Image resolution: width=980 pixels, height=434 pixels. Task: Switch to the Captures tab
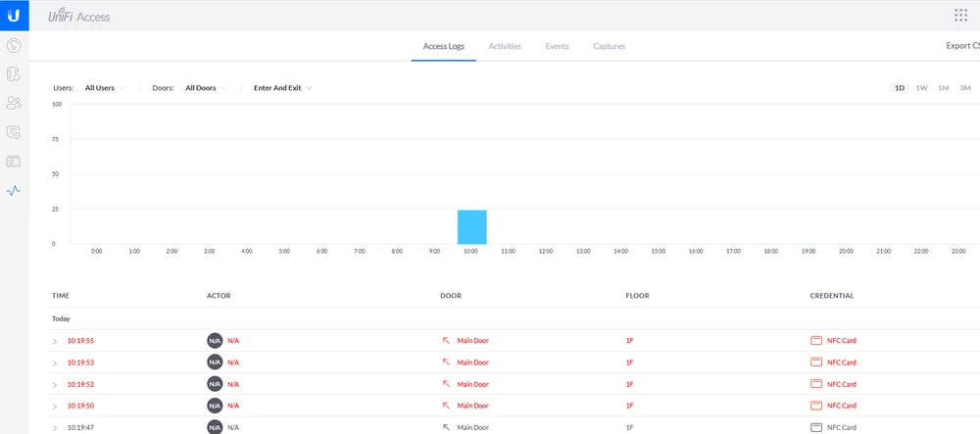(x=609, y=46)
